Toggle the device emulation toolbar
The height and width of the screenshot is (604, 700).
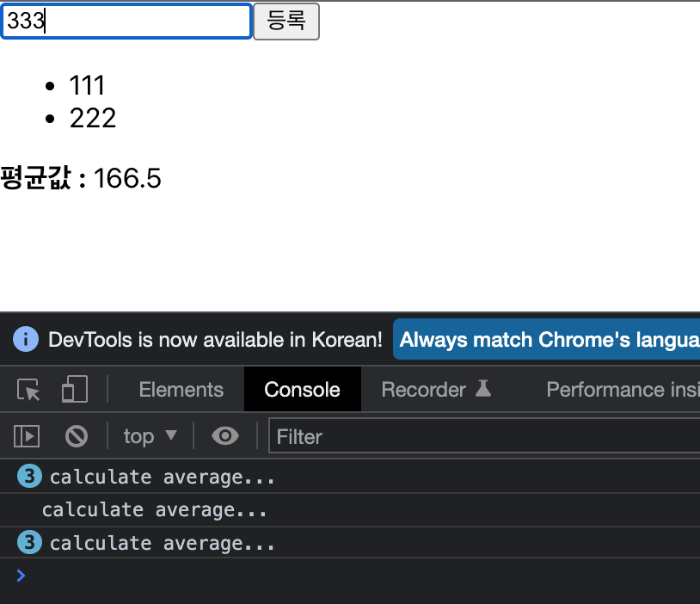tap(74, 389)
